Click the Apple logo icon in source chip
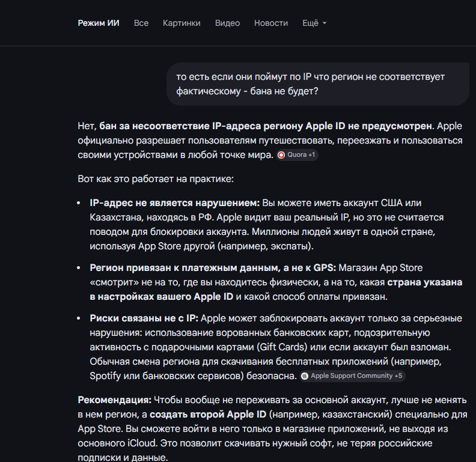 (x=305, y=376)
